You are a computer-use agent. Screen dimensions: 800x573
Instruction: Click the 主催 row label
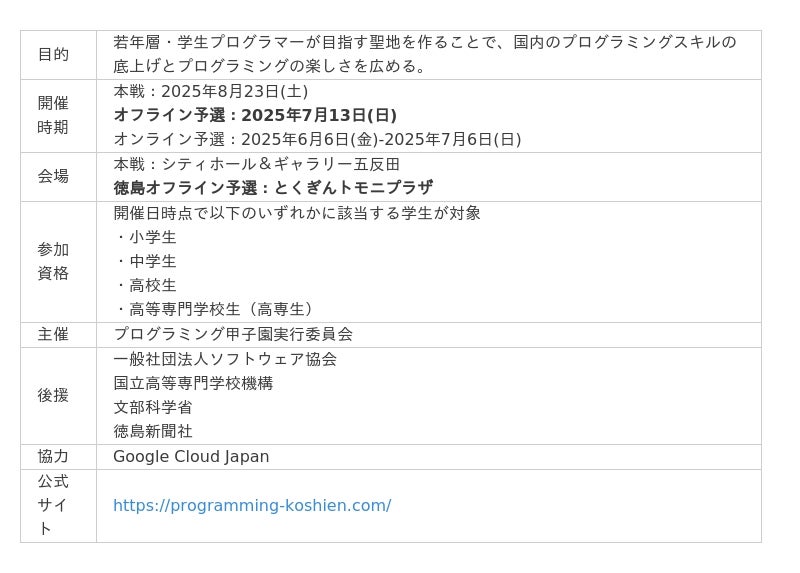(x=53, y=334)
